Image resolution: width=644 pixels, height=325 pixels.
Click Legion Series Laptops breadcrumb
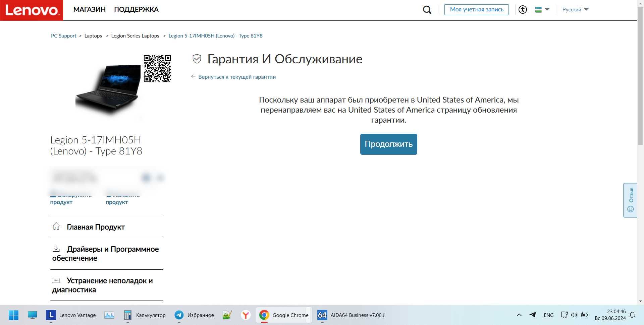click(x=135, y=36)
